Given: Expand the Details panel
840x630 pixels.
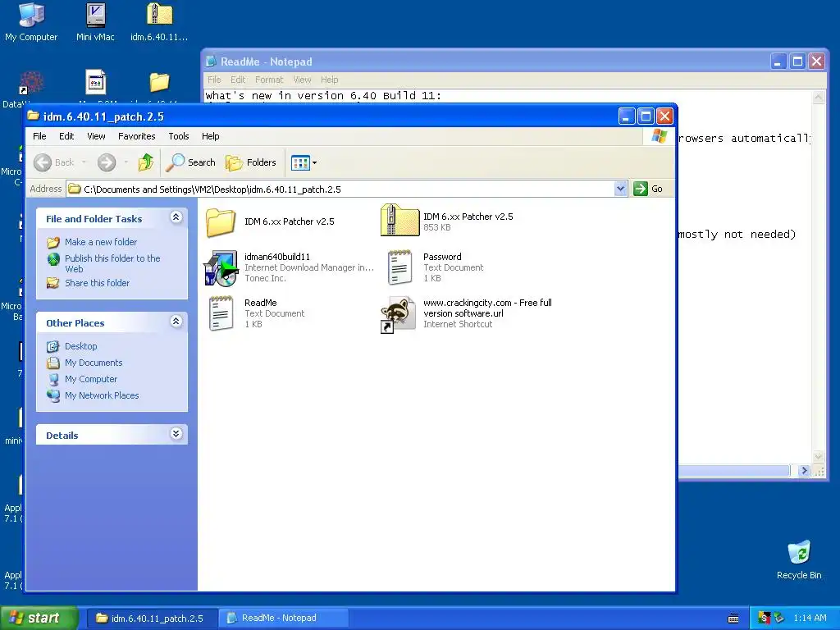Looking at the screenshot, I should (176, 434).
